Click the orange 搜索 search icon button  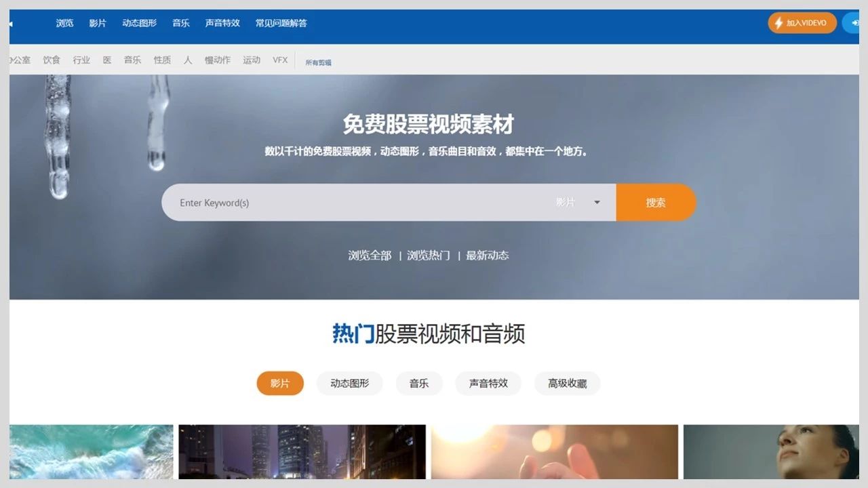click(655, 202)
